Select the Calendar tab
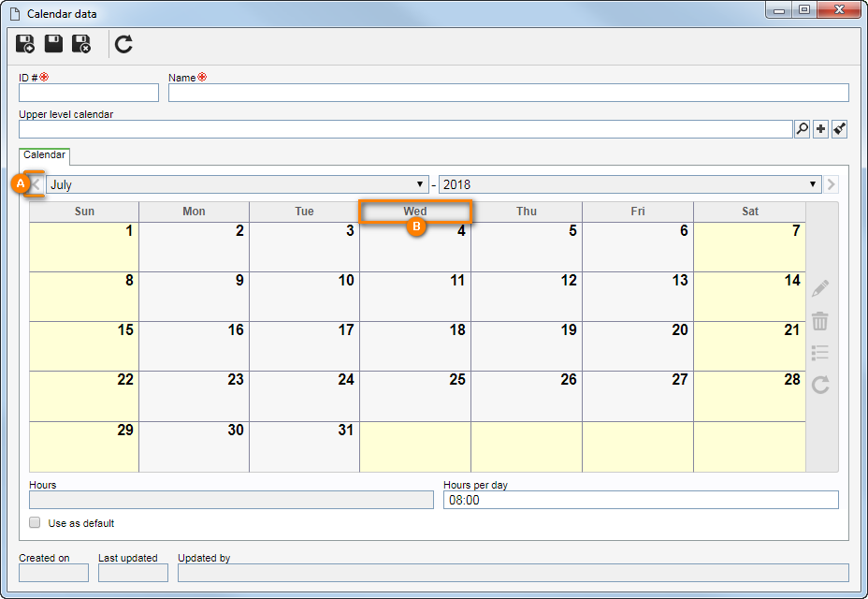 (44, 155)
